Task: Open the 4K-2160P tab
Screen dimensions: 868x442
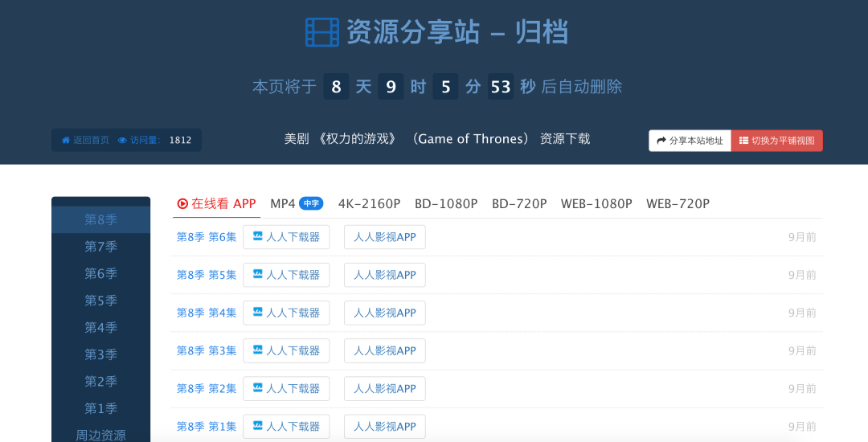Action: (369, 203)
